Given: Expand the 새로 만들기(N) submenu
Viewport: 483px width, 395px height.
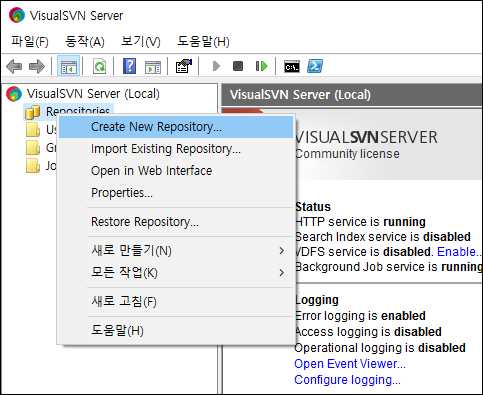Looking at the screenshot, I should [x=176, y=251].
